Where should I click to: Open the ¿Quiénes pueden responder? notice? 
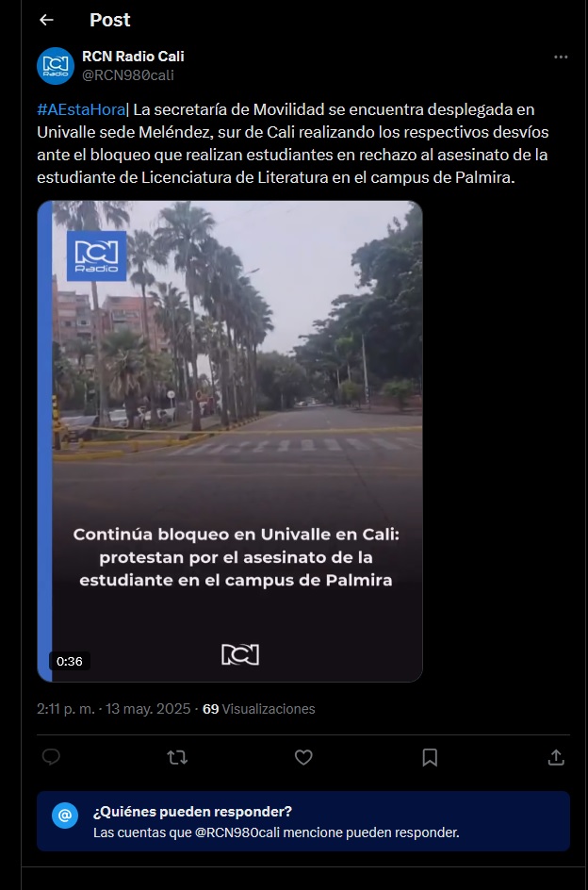click(x=303, y=821)
